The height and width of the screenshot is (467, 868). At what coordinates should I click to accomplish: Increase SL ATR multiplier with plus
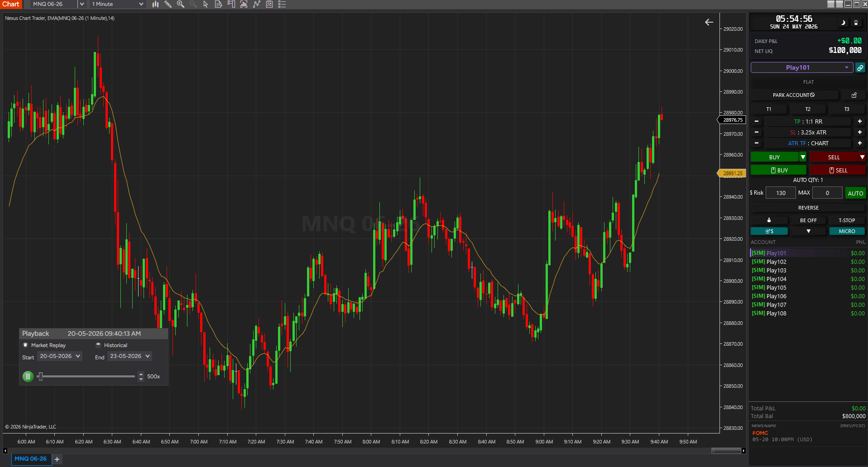tap(859, 132)
